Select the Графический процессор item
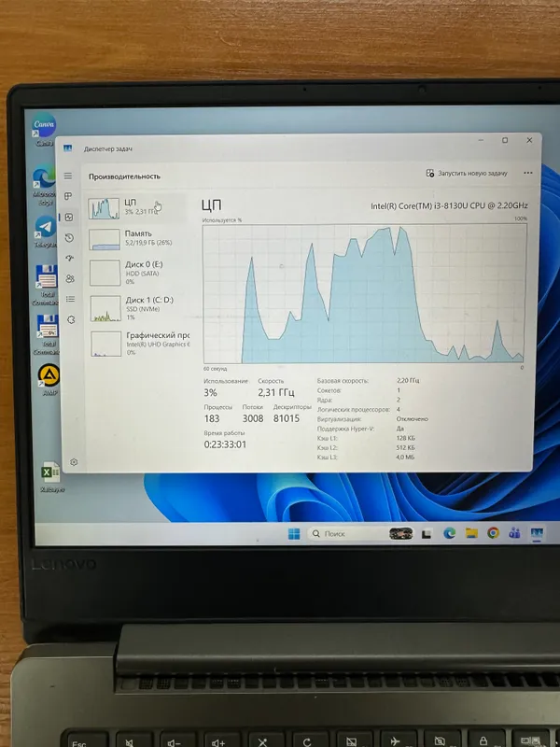 [139, 344]
